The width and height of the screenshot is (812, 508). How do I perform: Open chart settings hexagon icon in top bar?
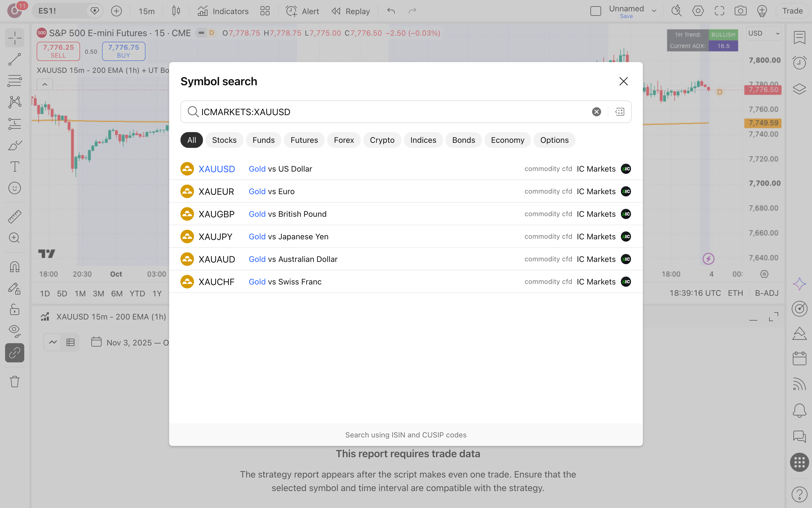click(698, 11)
